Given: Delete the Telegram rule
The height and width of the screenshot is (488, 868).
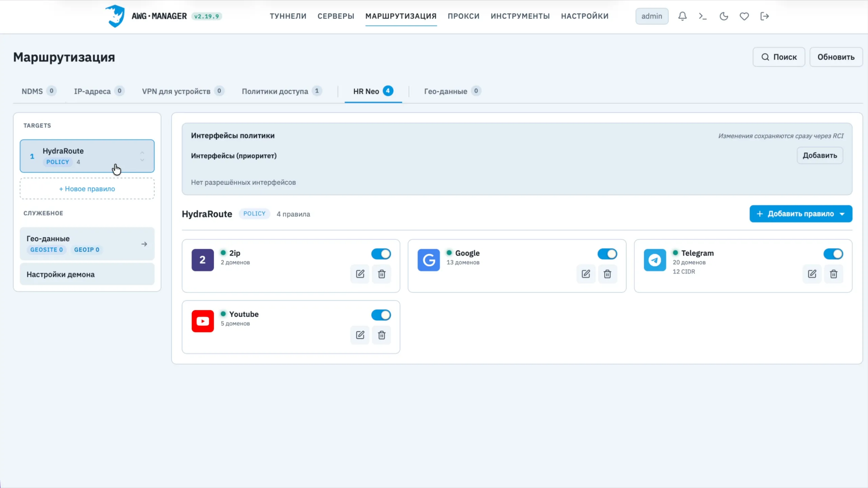Looking at the screenshot, I should click(x=833, y=274).
